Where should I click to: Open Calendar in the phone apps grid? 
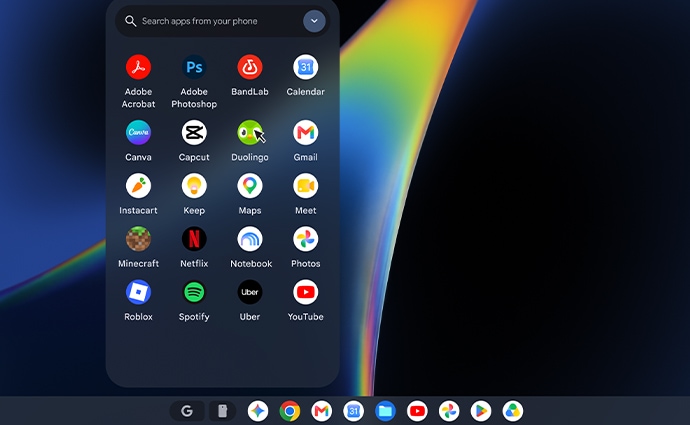pyautogui.click(x=305, y=67)
